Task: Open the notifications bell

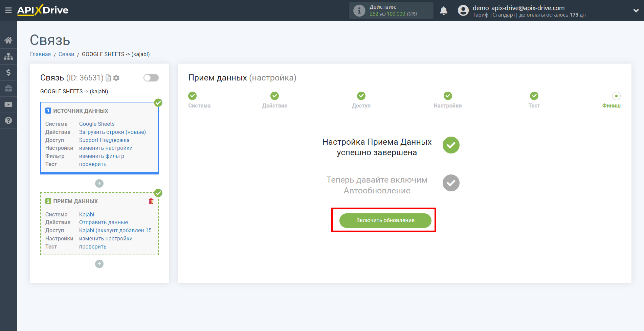Action: [444, 10]
